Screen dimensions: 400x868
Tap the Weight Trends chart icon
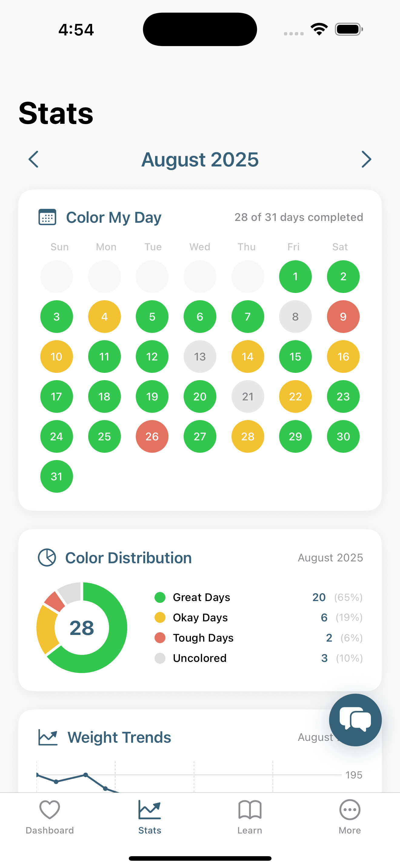[48, 737]
